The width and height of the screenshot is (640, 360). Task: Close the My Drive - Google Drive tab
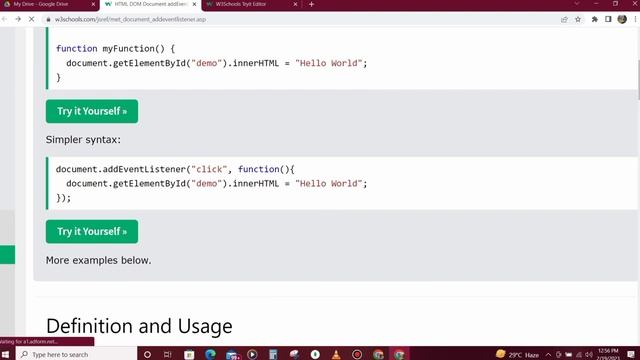[93, 4]
